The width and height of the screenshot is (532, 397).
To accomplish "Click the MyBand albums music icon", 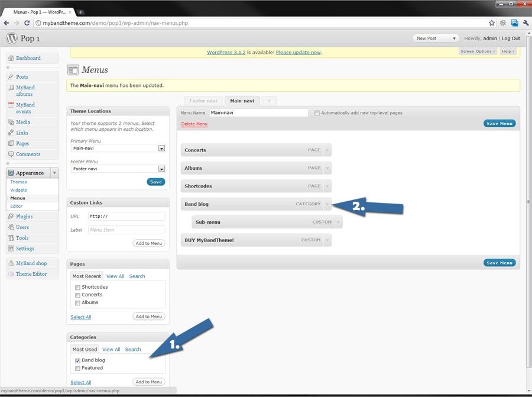I will point(11,88).
